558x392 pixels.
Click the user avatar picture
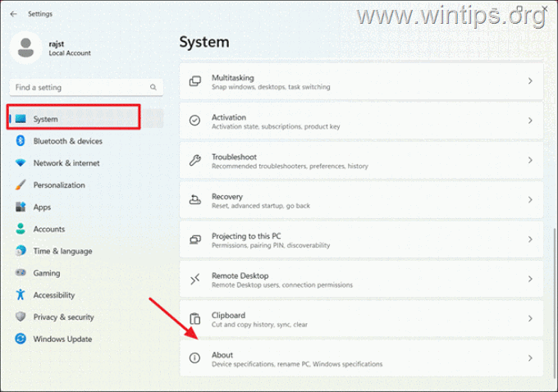coord(25,48)
